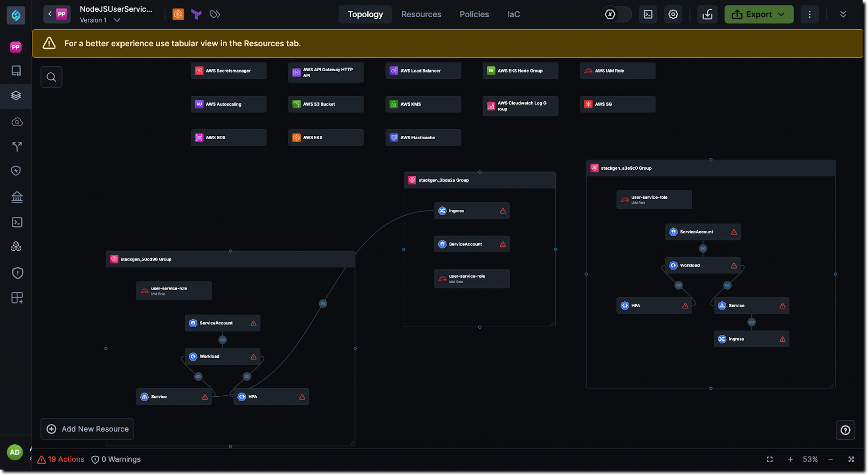Click the back arrow PP project button
This screenshot has width=868, height=475.
[57, 14]
